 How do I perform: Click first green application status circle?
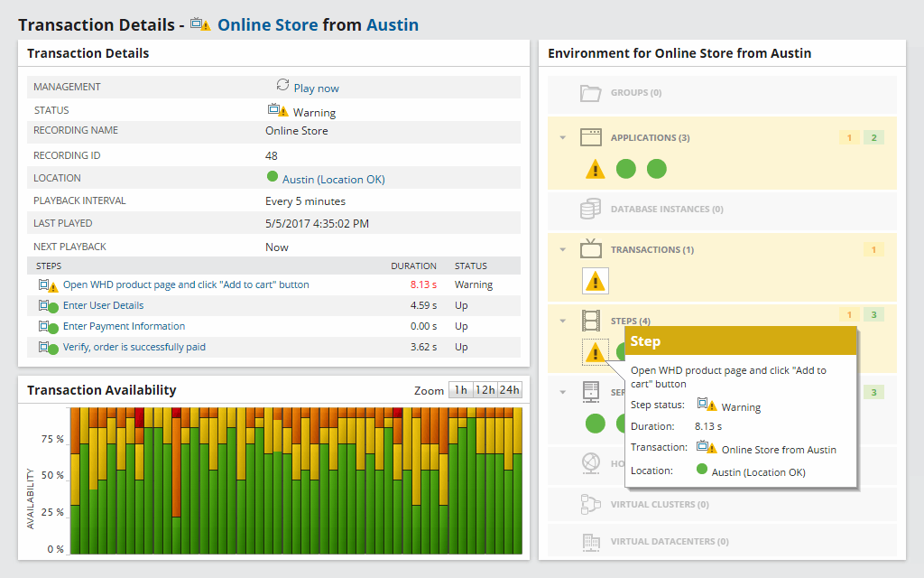point(626,169)
